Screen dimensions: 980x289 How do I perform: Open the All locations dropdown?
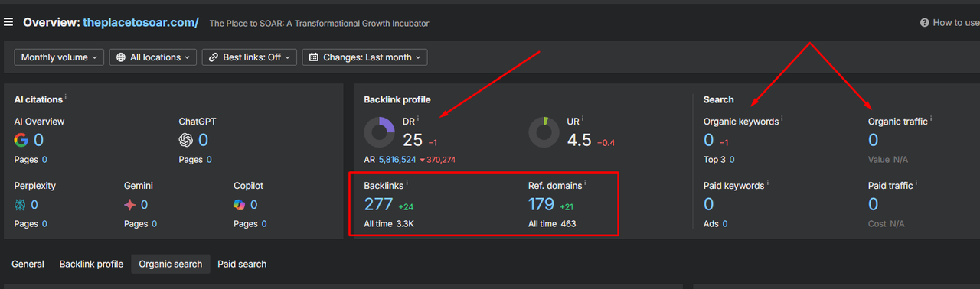point(153,57)
